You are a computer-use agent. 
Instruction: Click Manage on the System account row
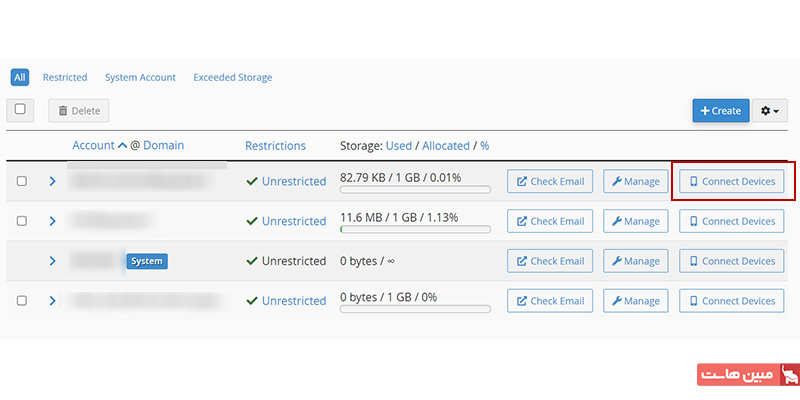[x=636, y=261]
